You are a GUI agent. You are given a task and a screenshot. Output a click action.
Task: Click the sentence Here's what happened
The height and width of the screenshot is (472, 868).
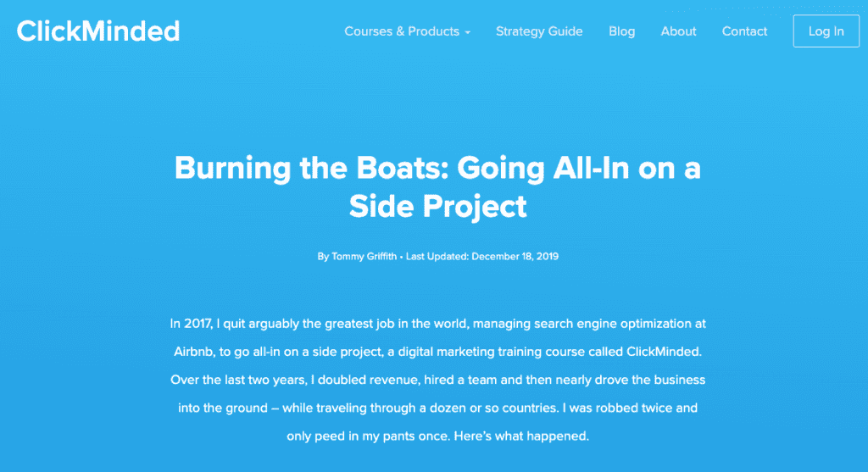click(x=521, y=436)
